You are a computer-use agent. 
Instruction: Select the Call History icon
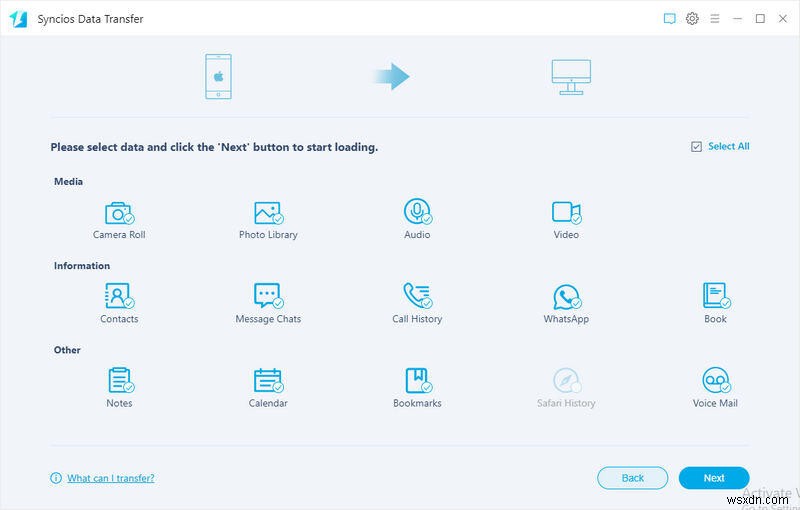coord(417,296)
